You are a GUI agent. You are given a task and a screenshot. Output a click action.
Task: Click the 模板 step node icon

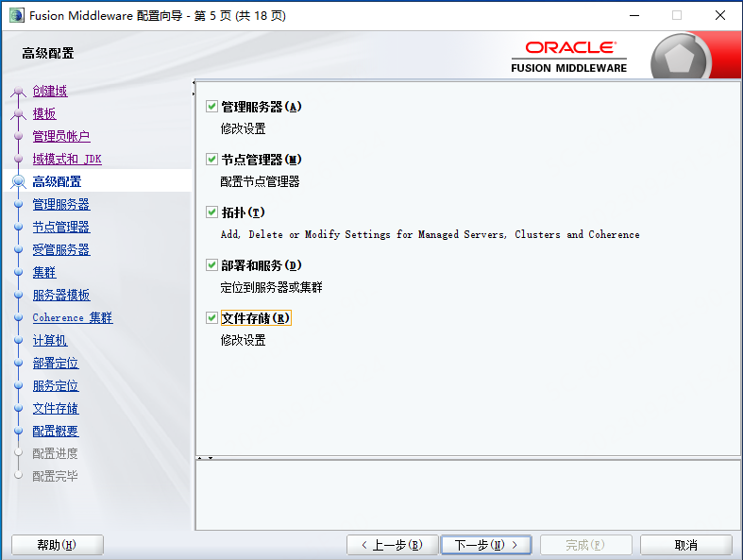[19, 114]
